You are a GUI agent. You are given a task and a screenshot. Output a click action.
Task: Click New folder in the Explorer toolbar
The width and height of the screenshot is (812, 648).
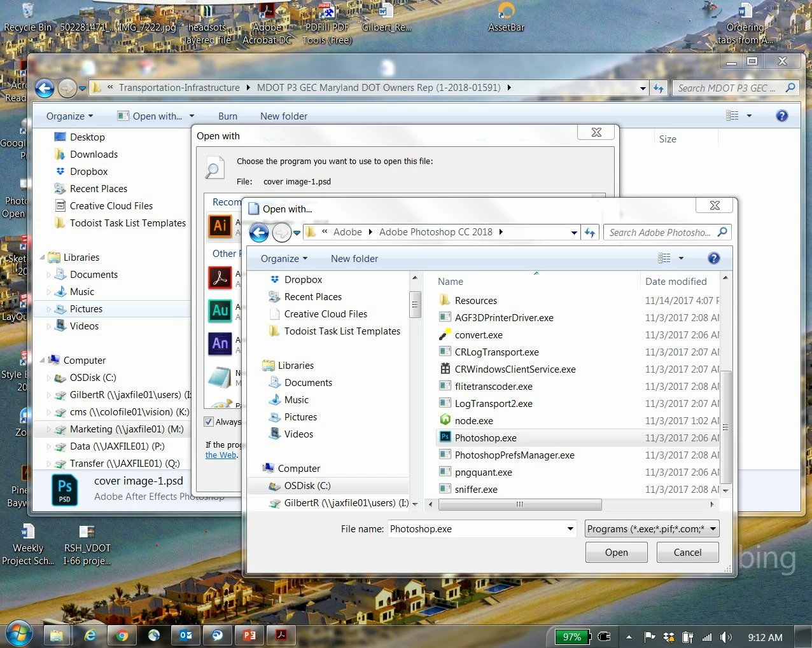284,116
